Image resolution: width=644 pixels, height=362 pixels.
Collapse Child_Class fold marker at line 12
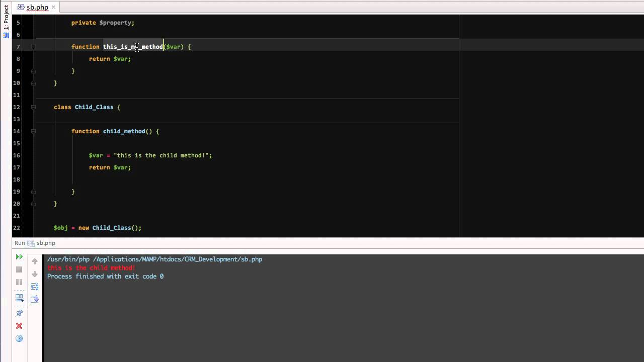point(33,107)
